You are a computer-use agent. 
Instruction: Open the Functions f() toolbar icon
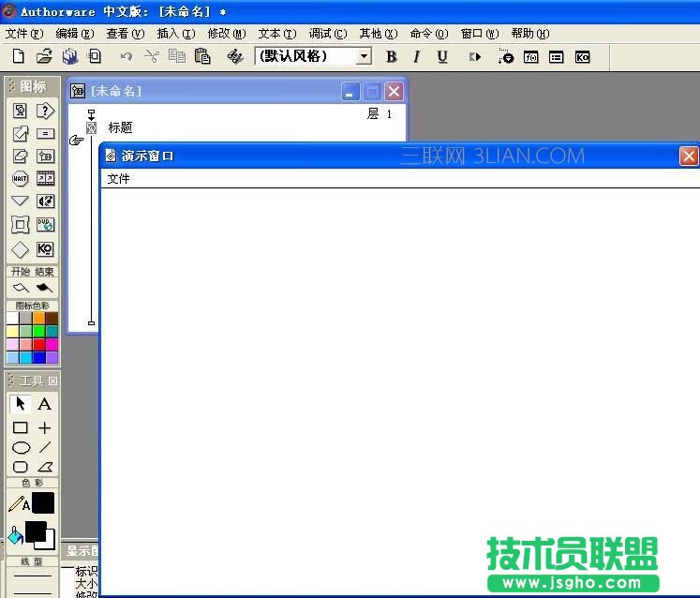point(530,57)
